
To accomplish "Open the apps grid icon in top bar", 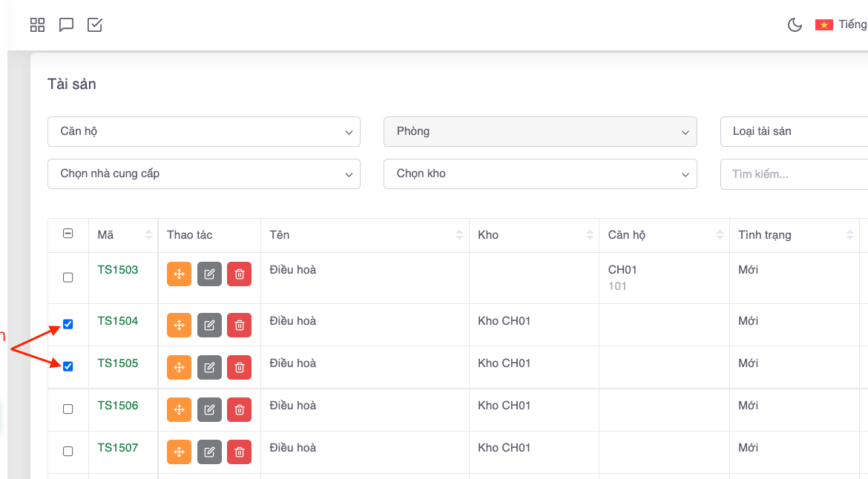I will (x=37, y=25).
